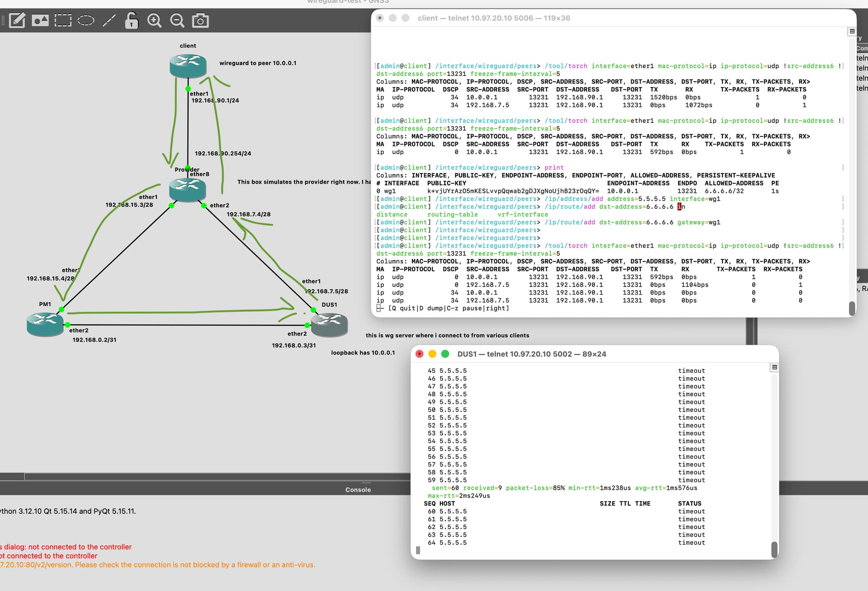Viewport: 868px width, 591px height.
Task: Select the Draw a line tool
Action: pyautogui.click(x=109, y=20)
